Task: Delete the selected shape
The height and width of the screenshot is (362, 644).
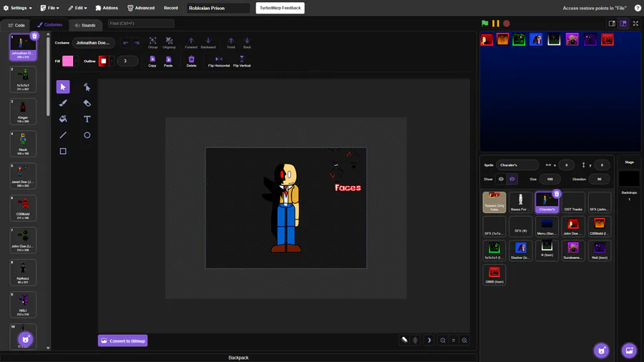Action: 191,61
